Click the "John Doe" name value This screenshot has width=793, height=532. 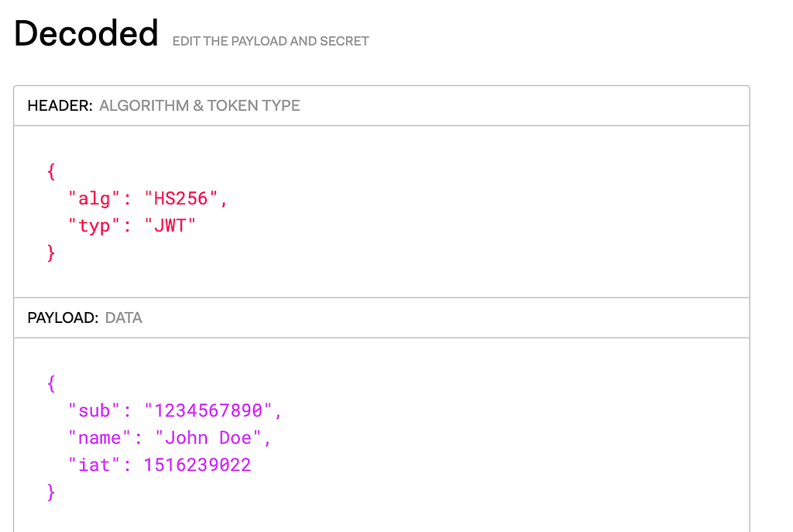pos(208,438)
